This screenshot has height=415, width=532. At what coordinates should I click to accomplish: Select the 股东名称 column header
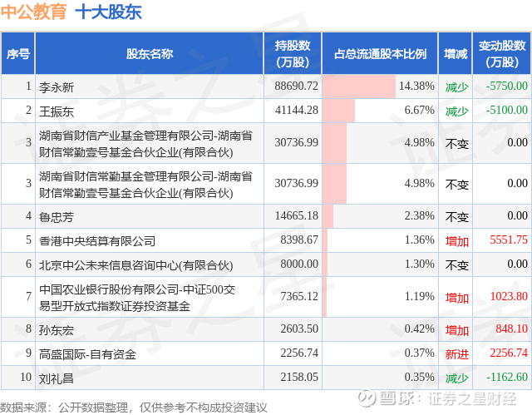click(x=150, y=53)
